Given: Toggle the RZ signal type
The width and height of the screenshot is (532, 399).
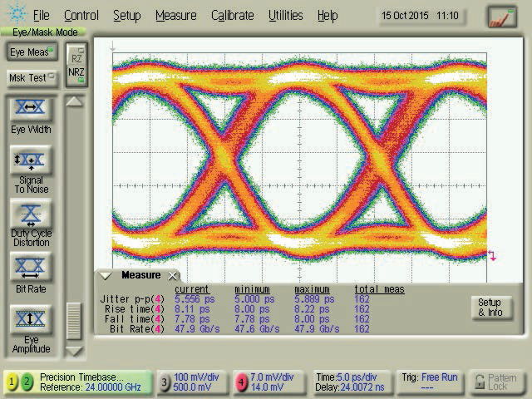Looking at the screenshot, I should pyautogui.click(x=76, y=58).
